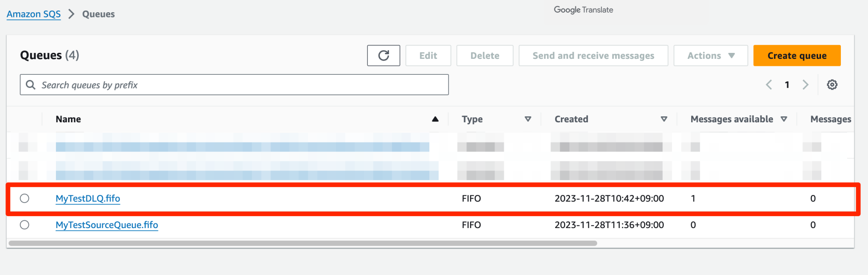
Task: Open the Type column filter dropdown
Action: (x=528, y=119)
